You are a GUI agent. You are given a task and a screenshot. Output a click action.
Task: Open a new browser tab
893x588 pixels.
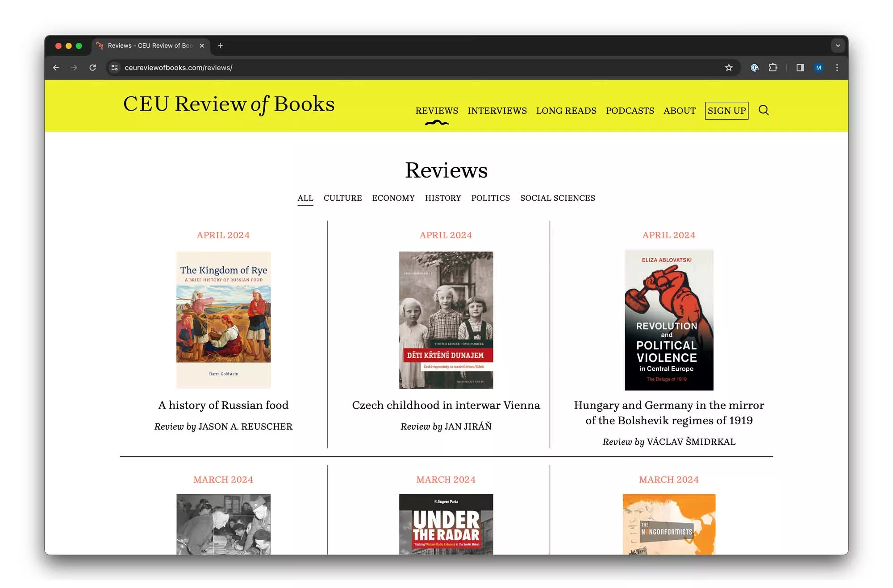[x=220, y=46]
